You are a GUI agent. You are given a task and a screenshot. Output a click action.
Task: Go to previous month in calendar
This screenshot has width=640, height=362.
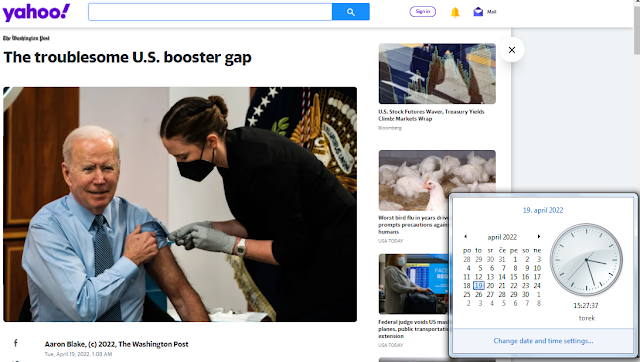(465, 236)
